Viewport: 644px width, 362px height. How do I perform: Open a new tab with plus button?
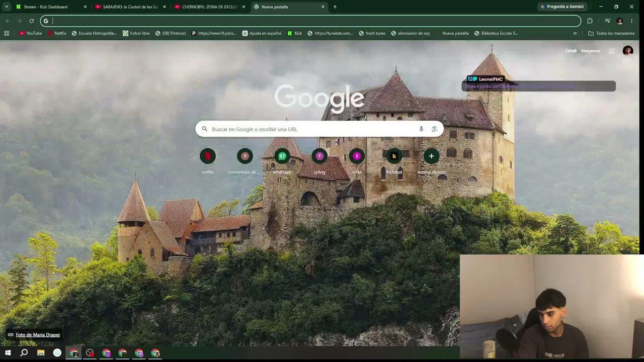[x=335, y=7]
